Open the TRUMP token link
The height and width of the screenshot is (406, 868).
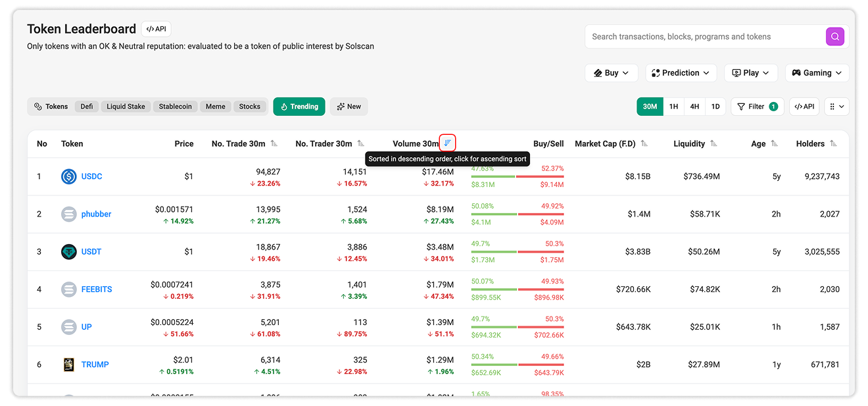coord(95,365)
